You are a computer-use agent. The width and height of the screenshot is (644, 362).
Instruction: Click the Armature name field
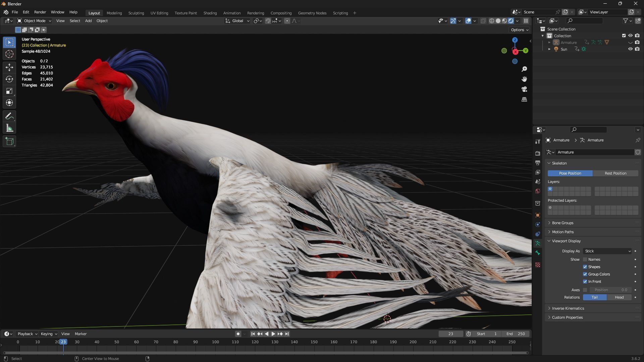point(595,152)
